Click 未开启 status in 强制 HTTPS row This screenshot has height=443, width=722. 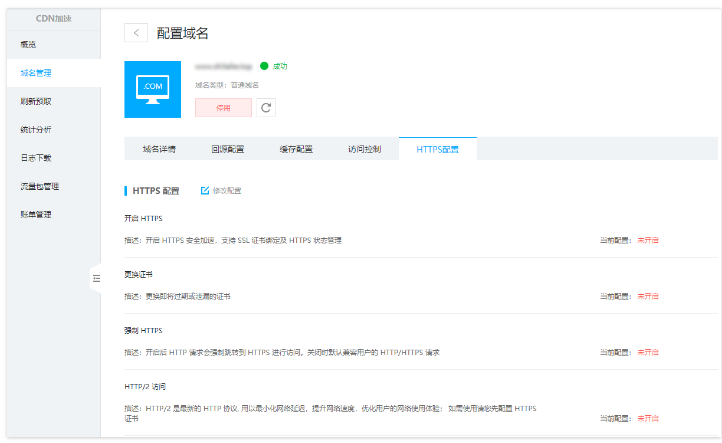[648, 353]
